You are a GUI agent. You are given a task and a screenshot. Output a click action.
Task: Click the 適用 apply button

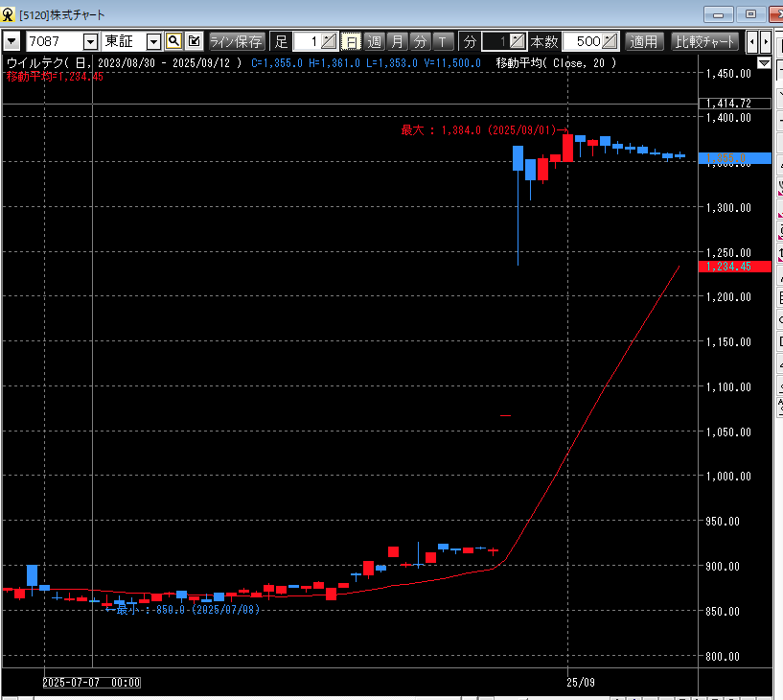[644, 41]
